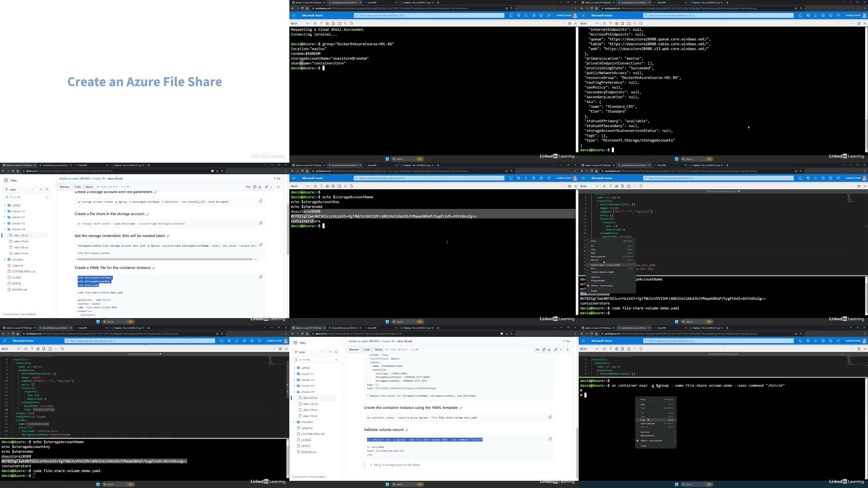The height and width of the screenshot is (488, 868).
Task: Choose Undo in the 'az container exec' terminal frame context menu
Action: pyautogui.click(x=656, y=404)
